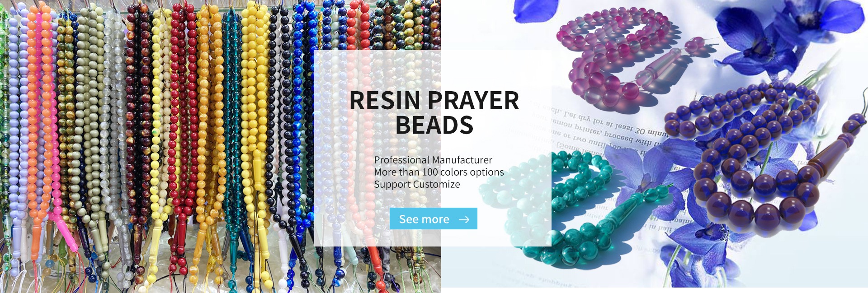Click the More than 100 colors options text

click(x=439, y=172)
